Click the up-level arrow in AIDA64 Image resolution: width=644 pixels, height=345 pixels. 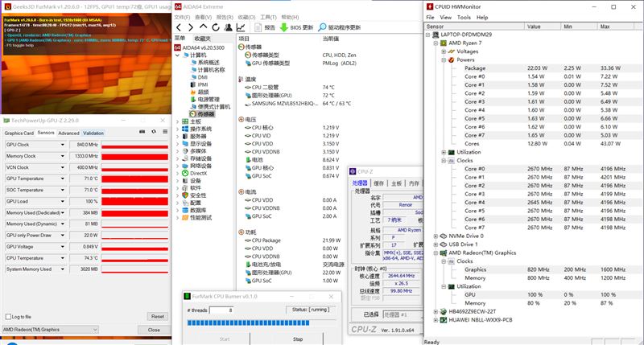[x=204, y=27]
